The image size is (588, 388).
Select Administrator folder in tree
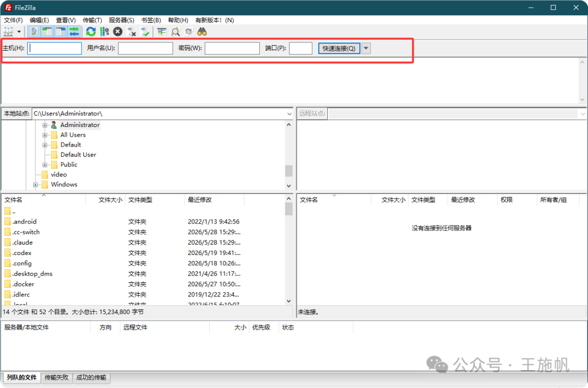(x=80, y=125)
